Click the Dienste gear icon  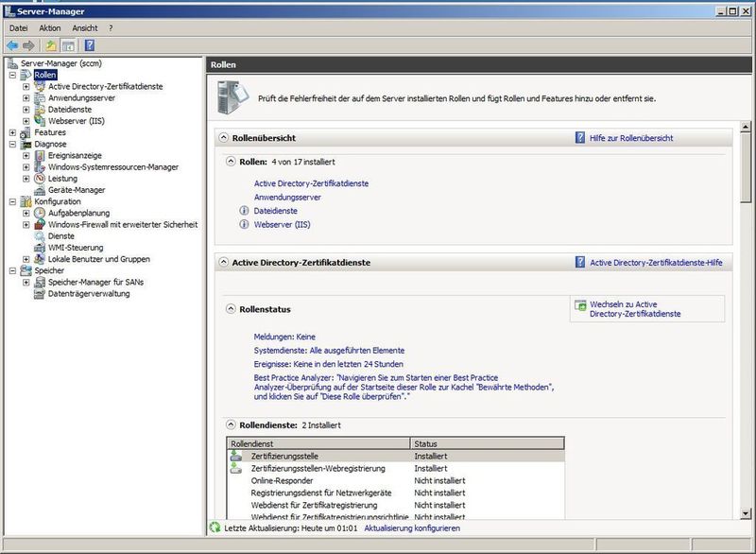tap(40, 236)
